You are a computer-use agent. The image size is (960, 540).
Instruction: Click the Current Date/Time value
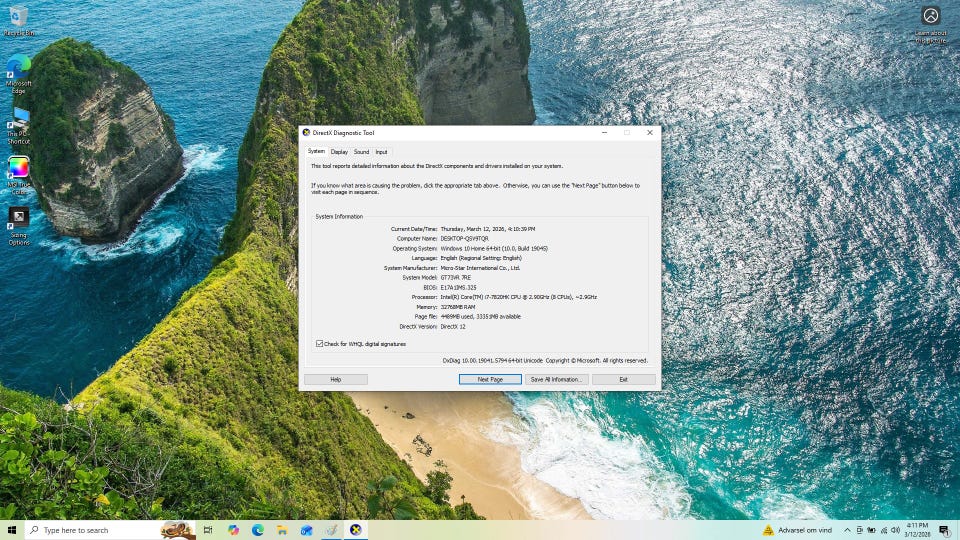[x=488, y=229]
